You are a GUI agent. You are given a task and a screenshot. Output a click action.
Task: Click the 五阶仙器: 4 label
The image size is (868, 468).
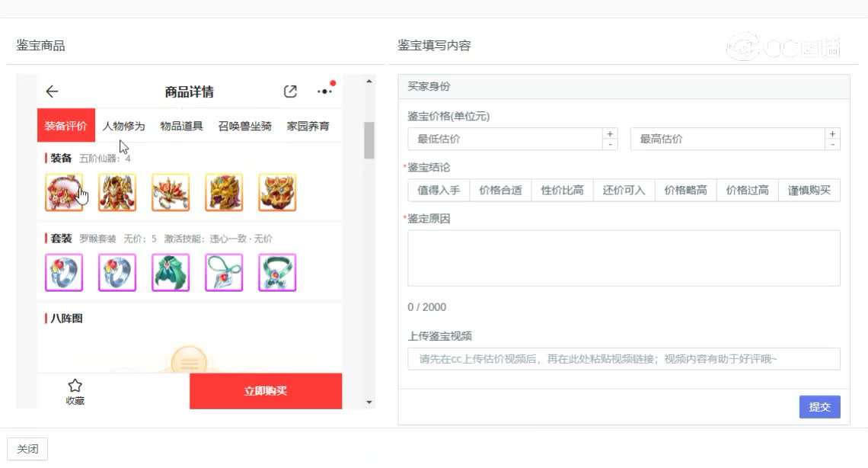pyautogui.click(x=104, y=159)
